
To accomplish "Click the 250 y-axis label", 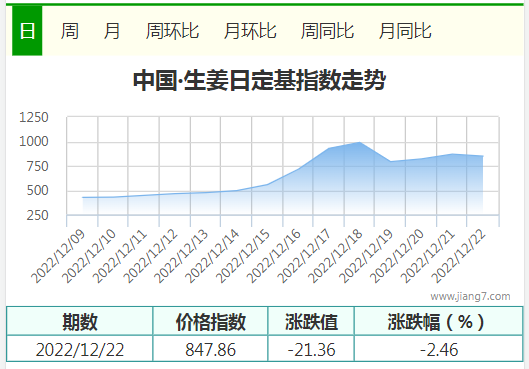I will [x=37, y=215].
